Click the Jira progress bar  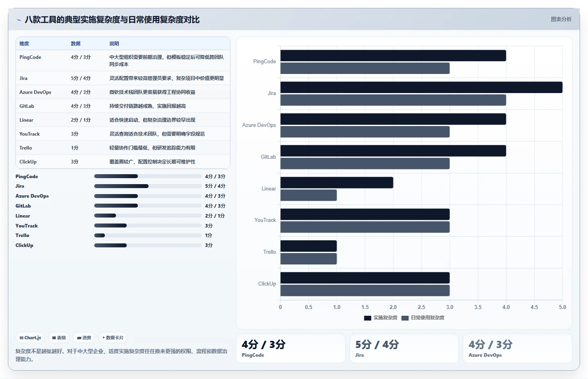(148, 186)
